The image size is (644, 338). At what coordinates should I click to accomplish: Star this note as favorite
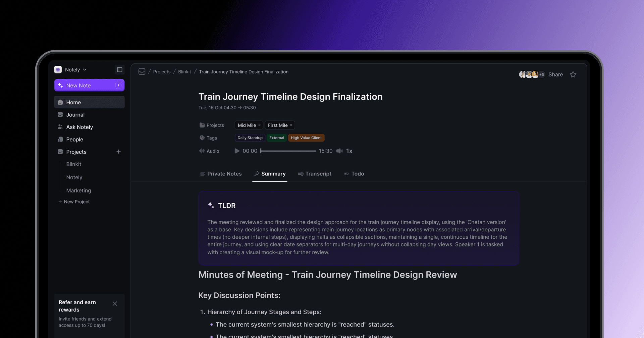(x=573, y=74)
